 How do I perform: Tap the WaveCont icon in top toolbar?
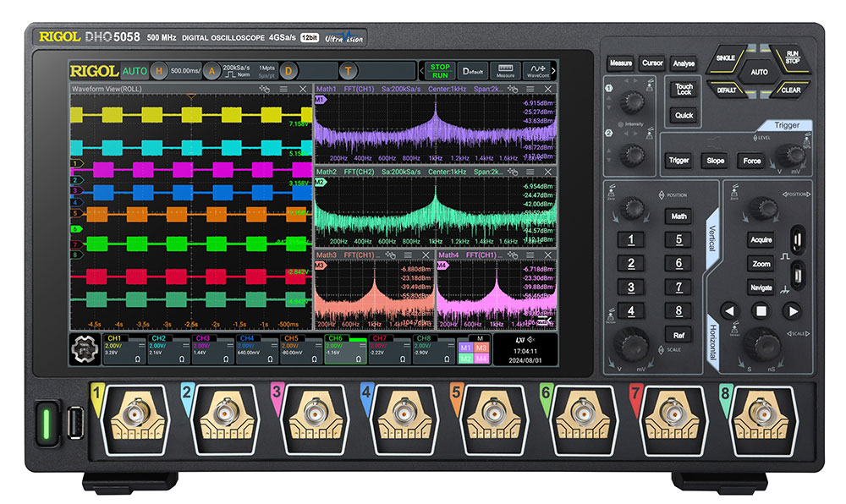(536, 70)
